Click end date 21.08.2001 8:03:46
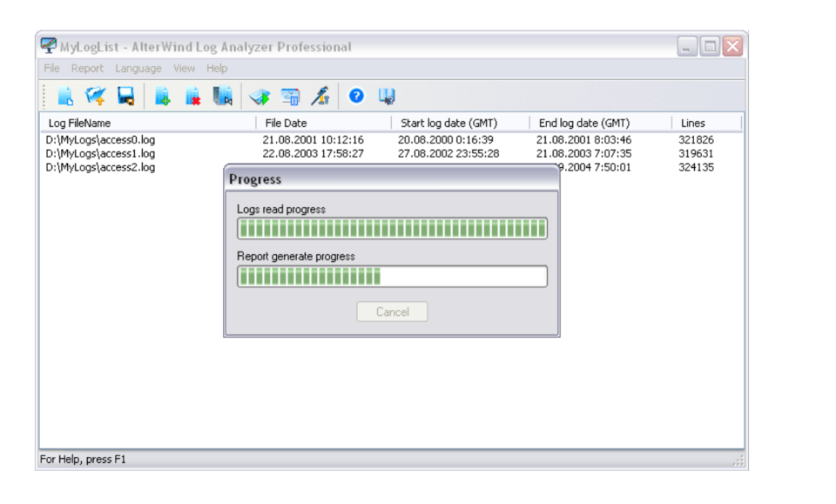This screenshot has width=836, height=504. pyautogui.click(x=583, y=139)
